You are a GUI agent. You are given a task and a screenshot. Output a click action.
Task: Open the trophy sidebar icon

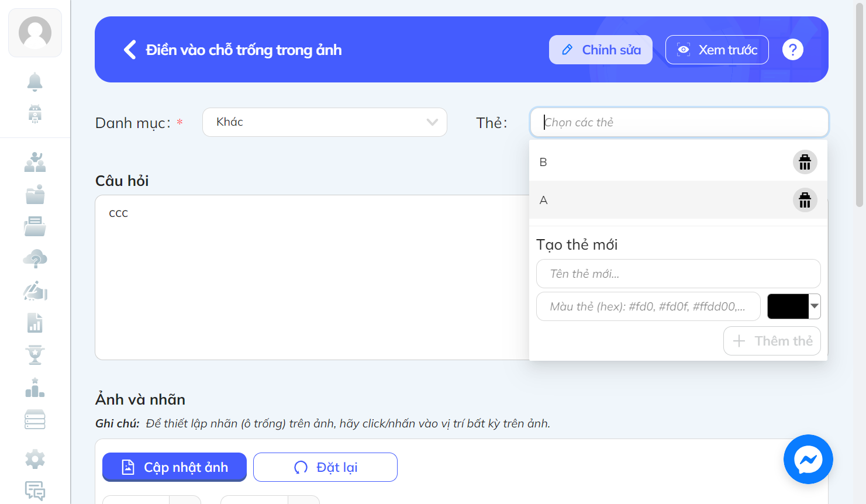[x=35, y=355]
